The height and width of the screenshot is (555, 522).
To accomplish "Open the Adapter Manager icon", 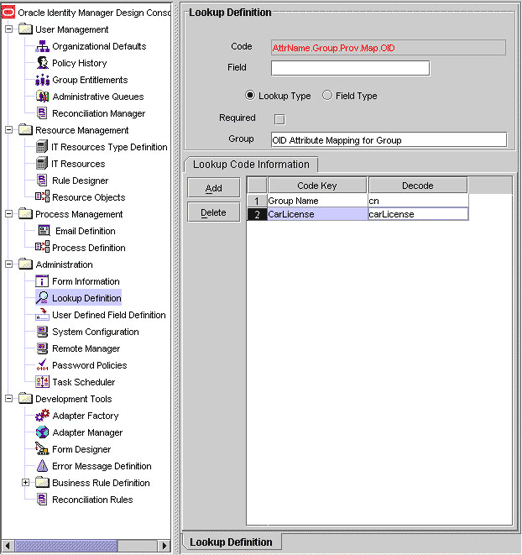I will (42, 432).
